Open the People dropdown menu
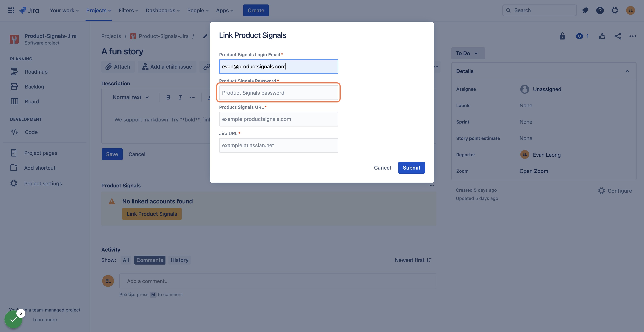 click(198, 10)
